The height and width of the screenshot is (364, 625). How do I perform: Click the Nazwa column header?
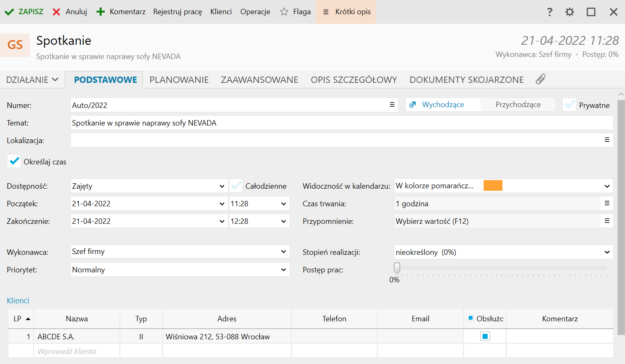coord(77,319)
